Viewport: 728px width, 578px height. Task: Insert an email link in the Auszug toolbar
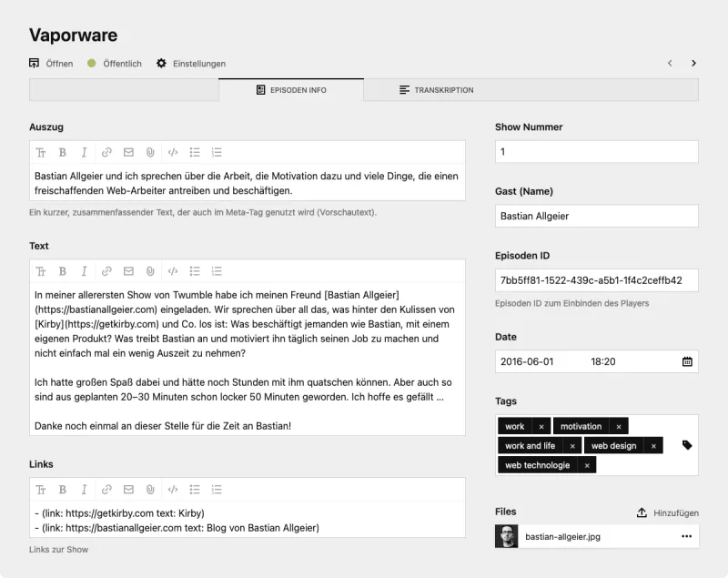(128, 152)
